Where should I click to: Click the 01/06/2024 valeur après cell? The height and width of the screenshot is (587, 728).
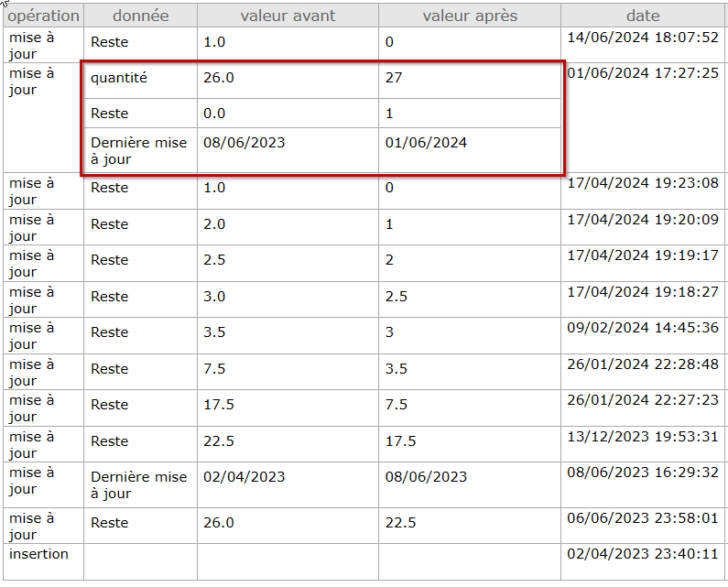(x=426, y=143)
